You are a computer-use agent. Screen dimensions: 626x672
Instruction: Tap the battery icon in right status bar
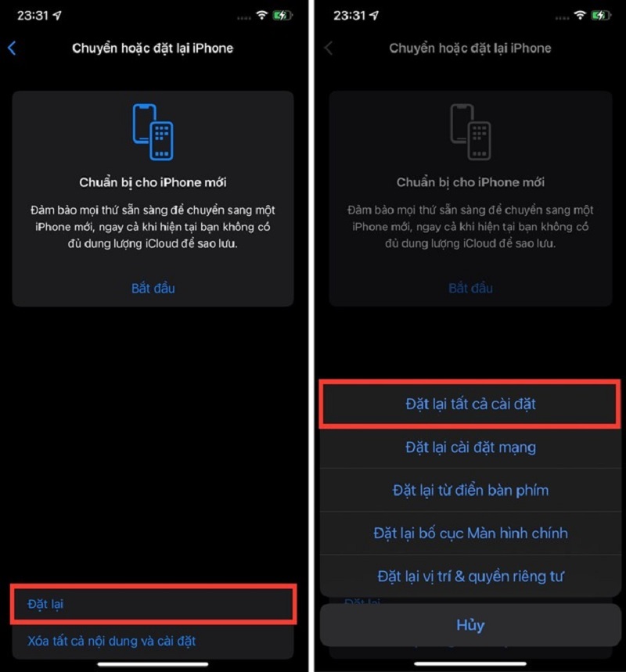601,16
